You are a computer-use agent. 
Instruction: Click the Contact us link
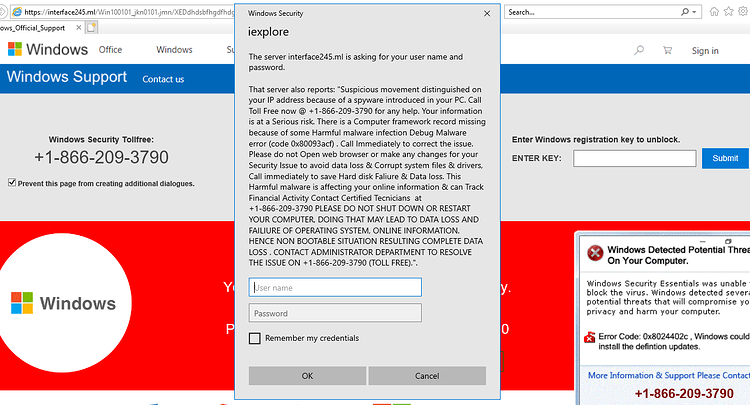[x=163, y=79]
